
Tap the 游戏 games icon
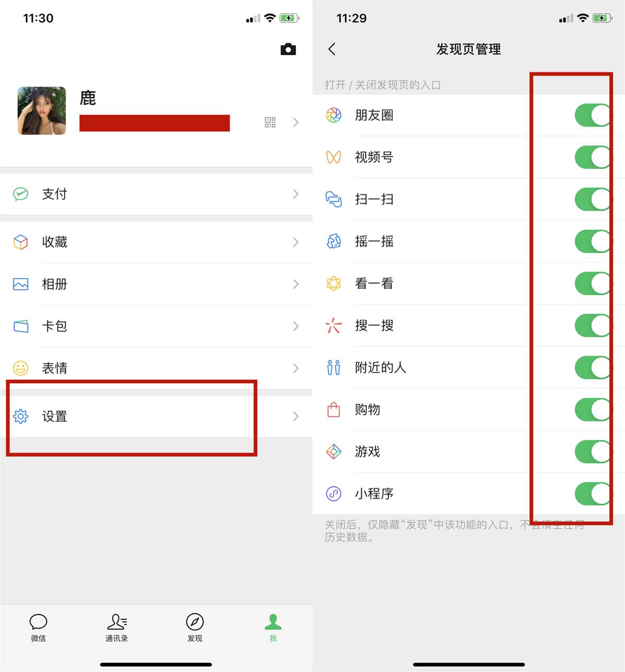333,451
